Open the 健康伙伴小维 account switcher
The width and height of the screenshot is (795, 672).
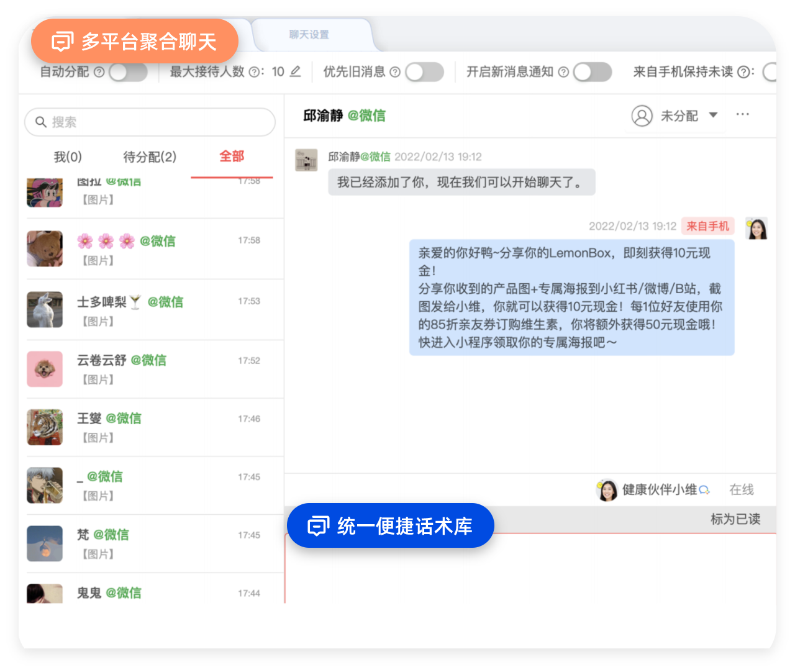[x=652, y=490]
